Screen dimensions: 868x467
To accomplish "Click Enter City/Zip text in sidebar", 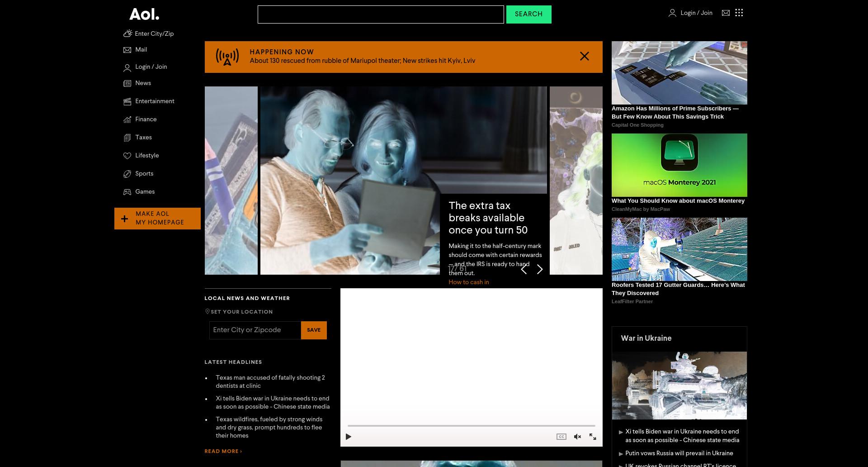I will coord(154,34).
